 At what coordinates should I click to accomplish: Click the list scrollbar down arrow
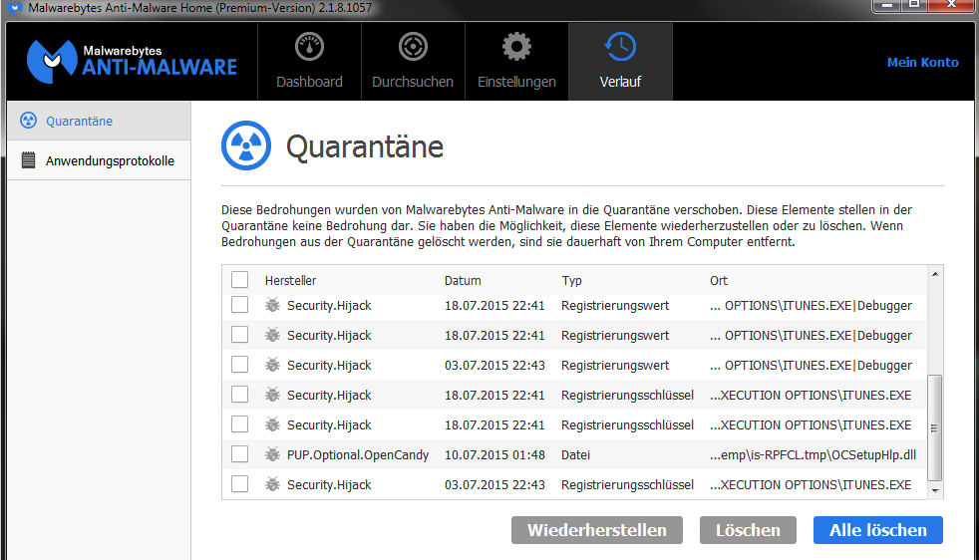935,490
